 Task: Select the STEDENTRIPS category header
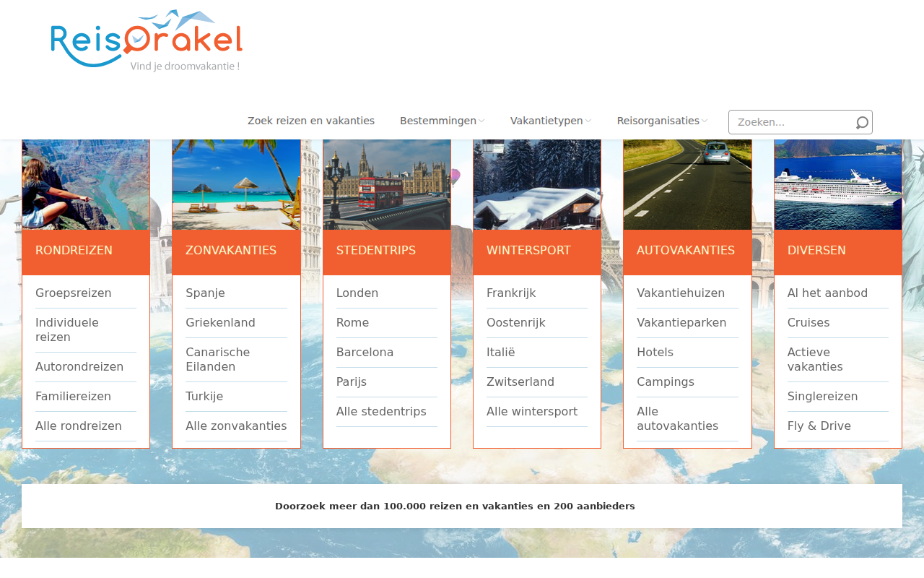[387, 252]
